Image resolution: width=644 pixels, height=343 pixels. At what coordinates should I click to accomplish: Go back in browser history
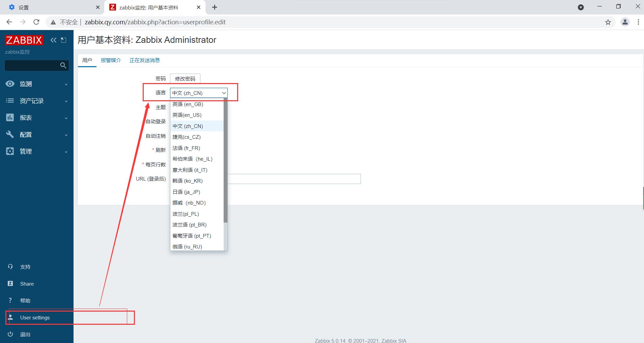pyautogui.click(x=9, y=22)
